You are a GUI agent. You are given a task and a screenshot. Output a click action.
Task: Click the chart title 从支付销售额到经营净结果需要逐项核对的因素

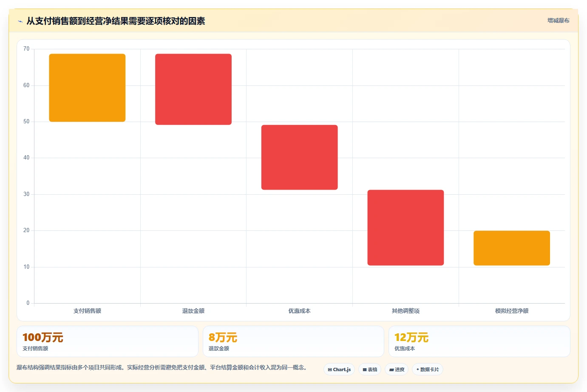(116, 21)
